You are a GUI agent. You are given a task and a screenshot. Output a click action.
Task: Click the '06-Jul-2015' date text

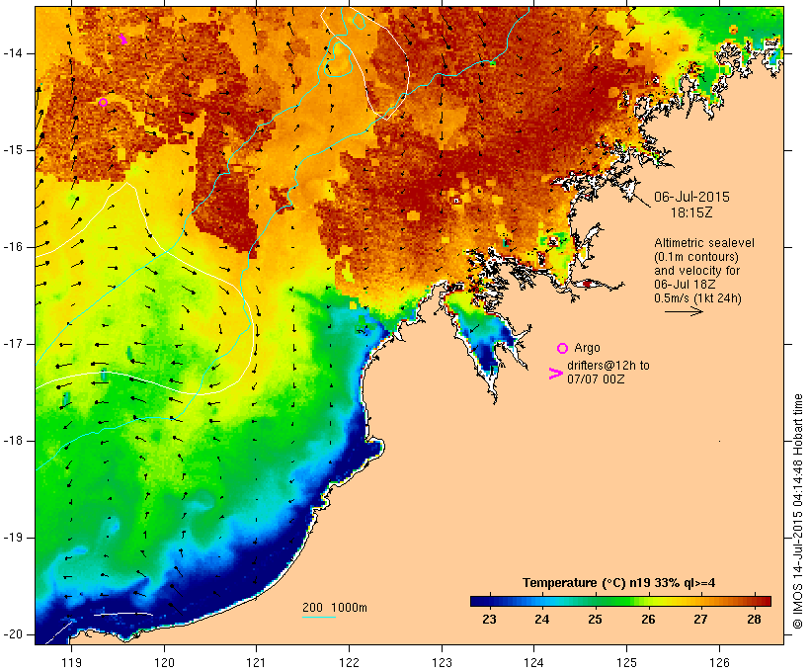pos(691,197)
